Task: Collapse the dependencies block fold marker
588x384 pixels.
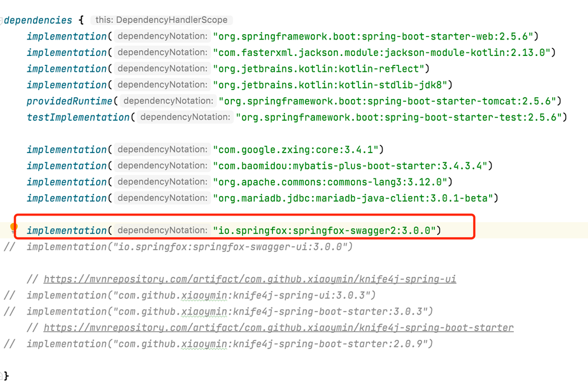Action: pos(1,20)
